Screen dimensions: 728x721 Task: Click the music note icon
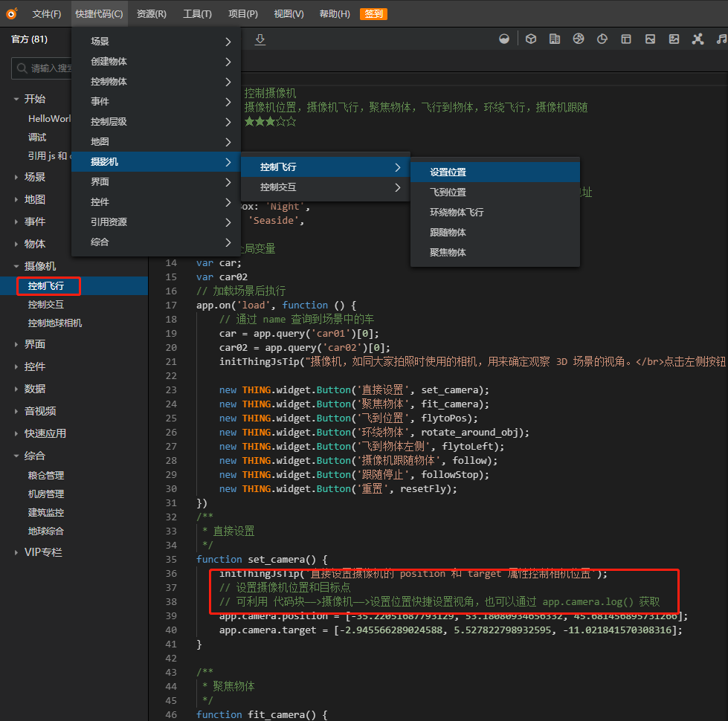point(721,39)
